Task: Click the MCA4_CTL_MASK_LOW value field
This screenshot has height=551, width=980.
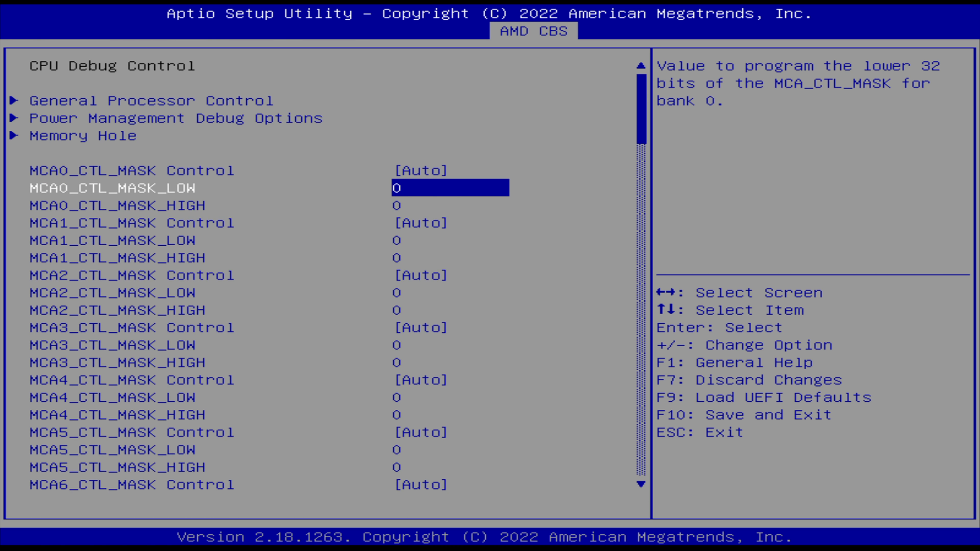Action: point(396,397)
